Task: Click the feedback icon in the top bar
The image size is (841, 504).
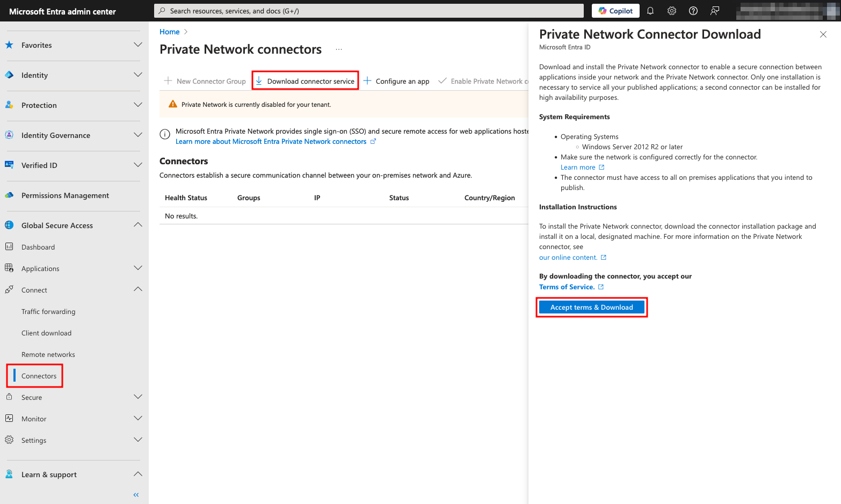Action: click(714, 11)
